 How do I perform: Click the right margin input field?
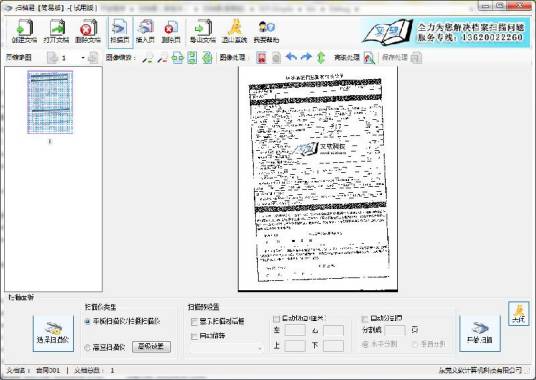coord(333,330)
